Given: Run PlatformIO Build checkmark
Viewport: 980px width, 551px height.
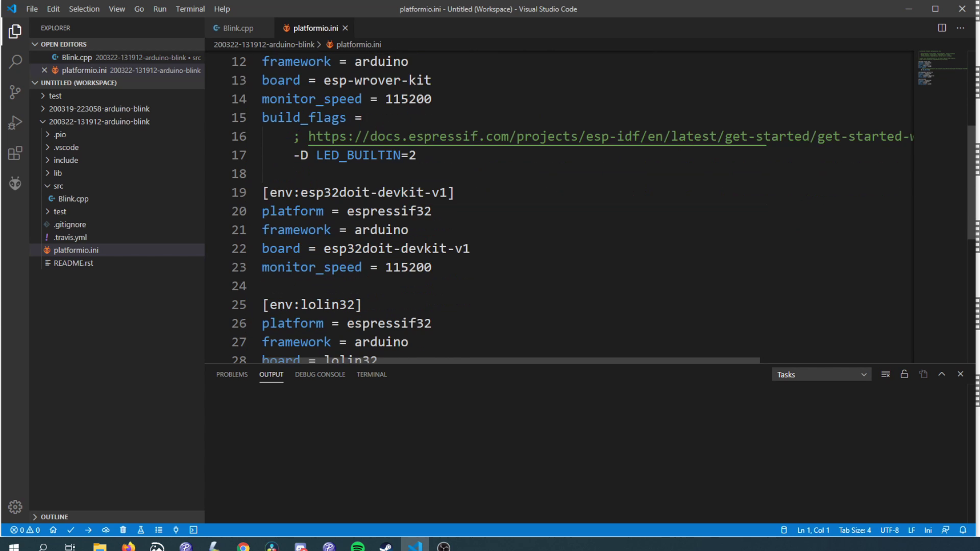Looking at the screenshot, I should tap(70, 530).
